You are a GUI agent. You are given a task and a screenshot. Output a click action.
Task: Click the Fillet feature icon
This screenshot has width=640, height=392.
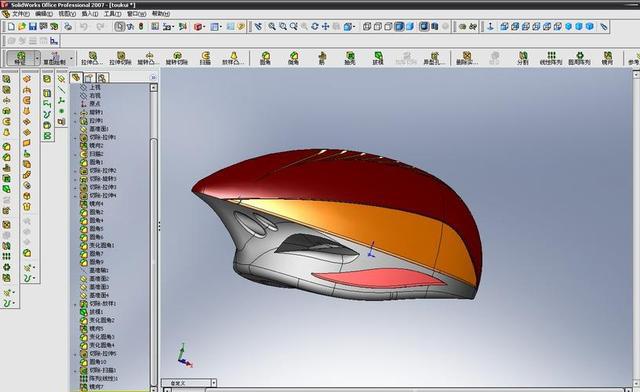pyautogui.click(x=265, y=58)
